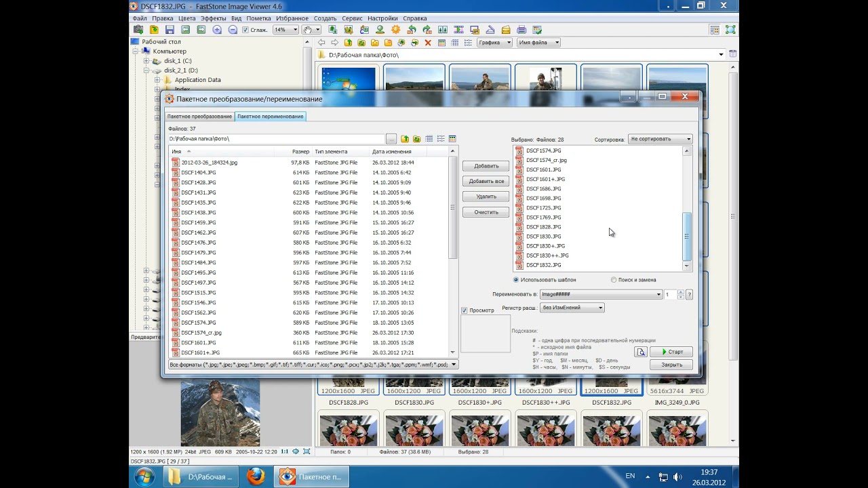Click the printer icon in main toolbar
The width and height of the screenshot is (868, 488).
[x=521, y=30]
